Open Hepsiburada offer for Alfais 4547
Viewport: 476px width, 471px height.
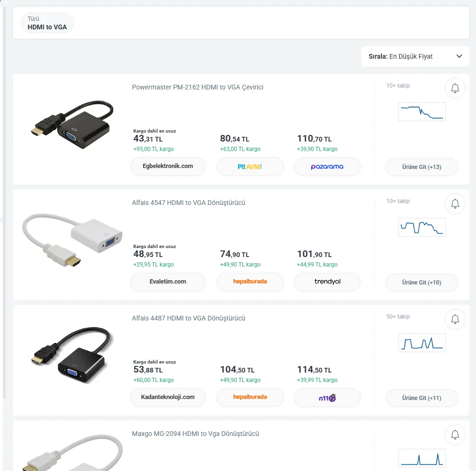(x=250, y=282)
